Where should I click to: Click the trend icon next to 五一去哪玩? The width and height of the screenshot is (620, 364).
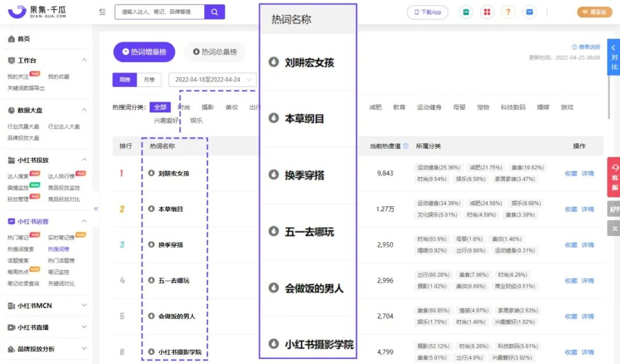[x=152, y=280]
